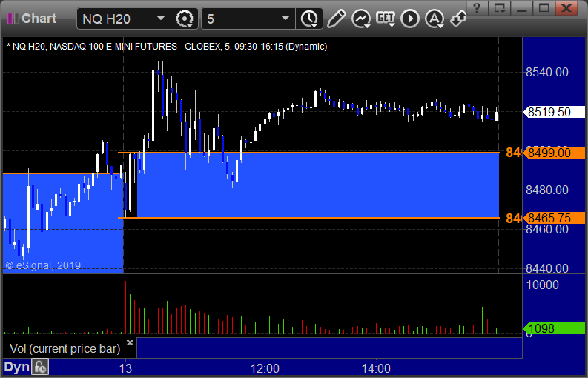Screen dimensions: 588x378
Task: Open symbol settings gear icon
Action: click(185, 19)
